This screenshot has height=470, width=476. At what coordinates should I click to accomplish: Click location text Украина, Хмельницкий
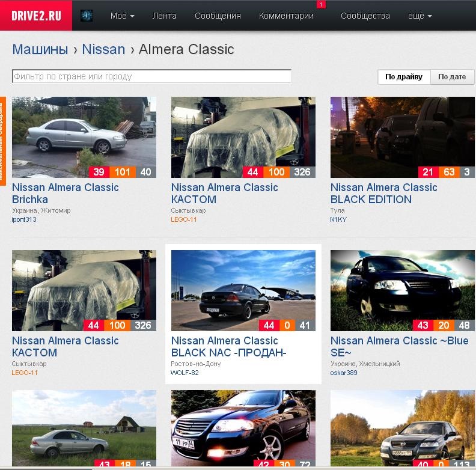point(365,364)
